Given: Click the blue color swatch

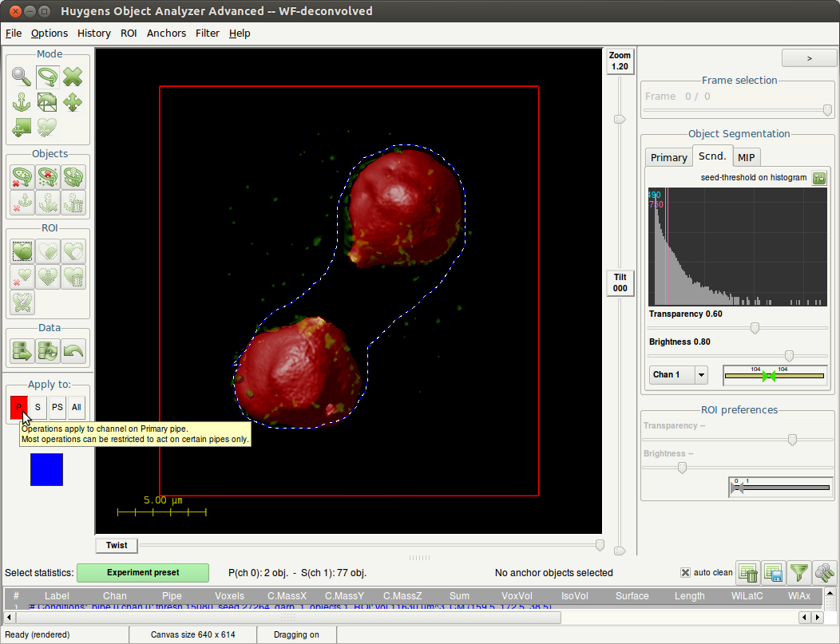Looking at the screenshot, I should (x=46, y=469).
